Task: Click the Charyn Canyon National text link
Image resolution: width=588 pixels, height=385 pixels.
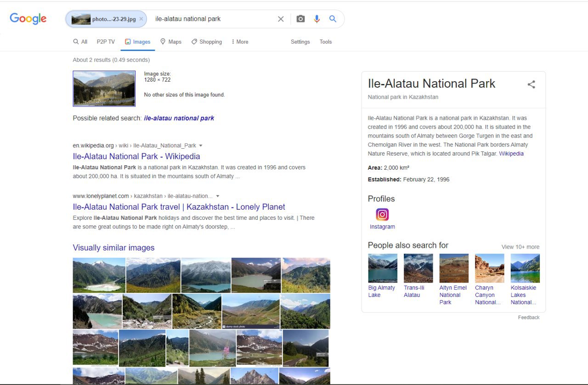Action: point(488,295)
